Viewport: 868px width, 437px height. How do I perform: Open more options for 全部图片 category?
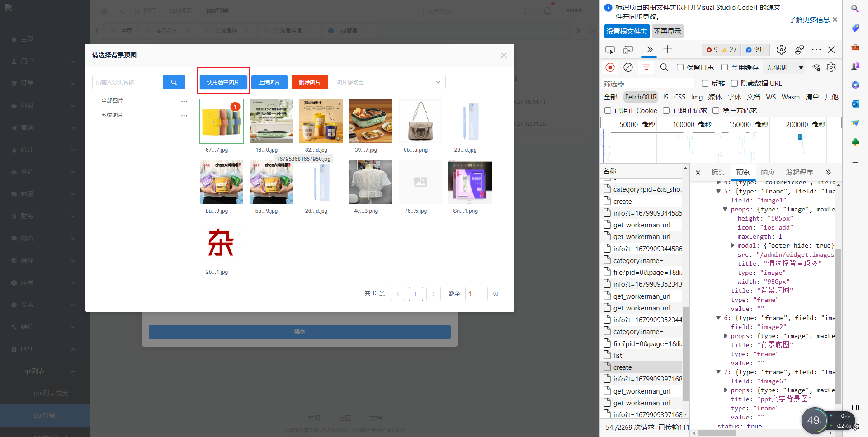pyautogui.click(x=184, y=101)
